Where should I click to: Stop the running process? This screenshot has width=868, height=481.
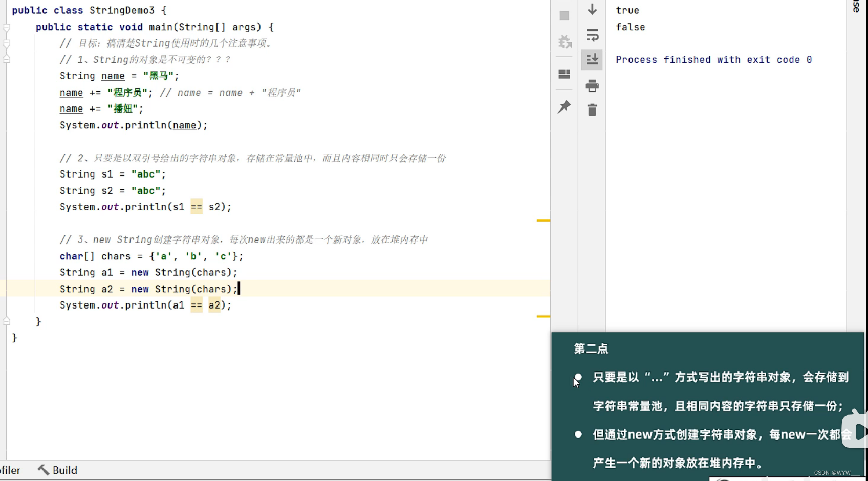(x=564, y=16)
